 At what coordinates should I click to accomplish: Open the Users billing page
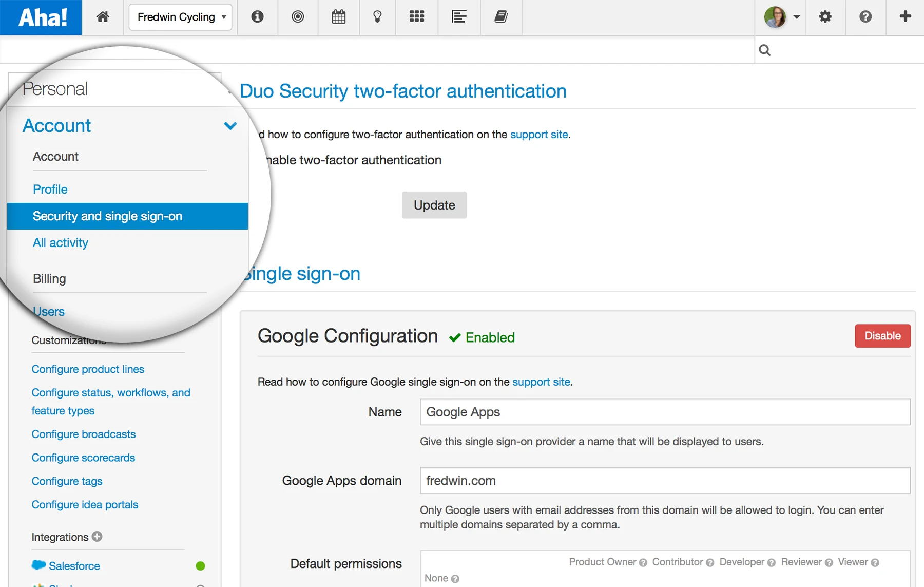pyautogui.click(x=49, y=312)
